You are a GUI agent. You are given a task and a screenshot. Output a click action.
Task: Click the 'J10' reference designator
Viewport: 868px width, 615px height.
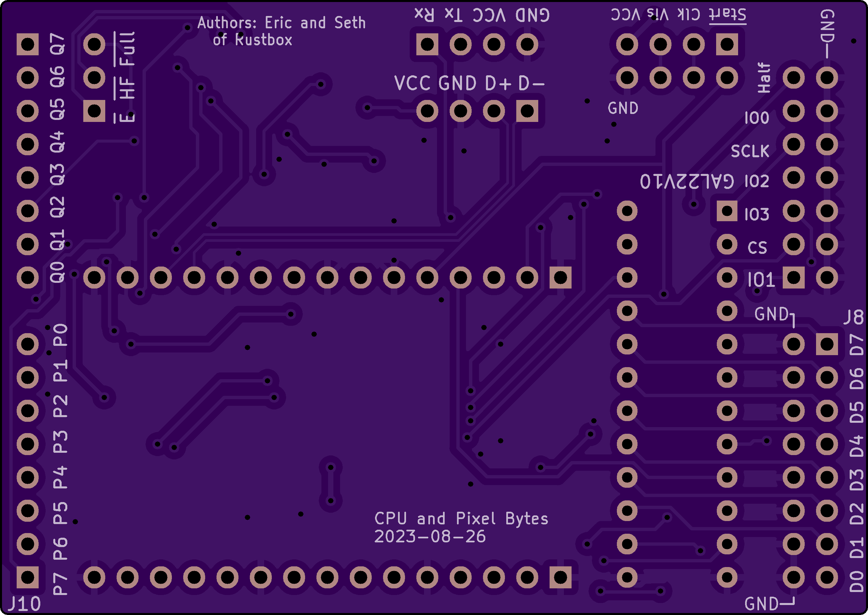pyautogui.click(x=24, y=604)
